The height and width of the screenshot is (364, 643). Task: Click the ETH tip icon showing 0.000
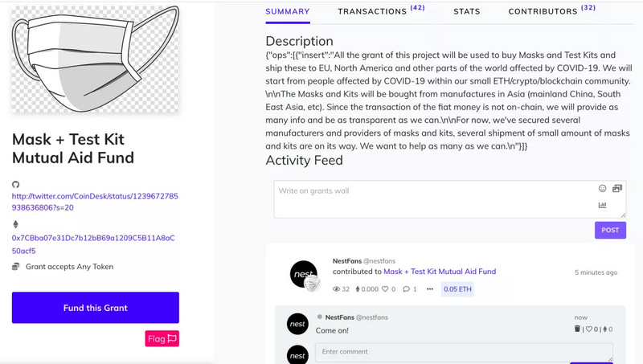[x=358, y=289]
